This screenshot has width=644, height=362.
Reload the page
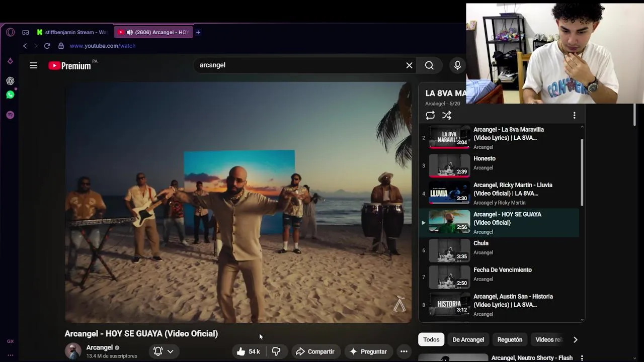coord(47,46)
